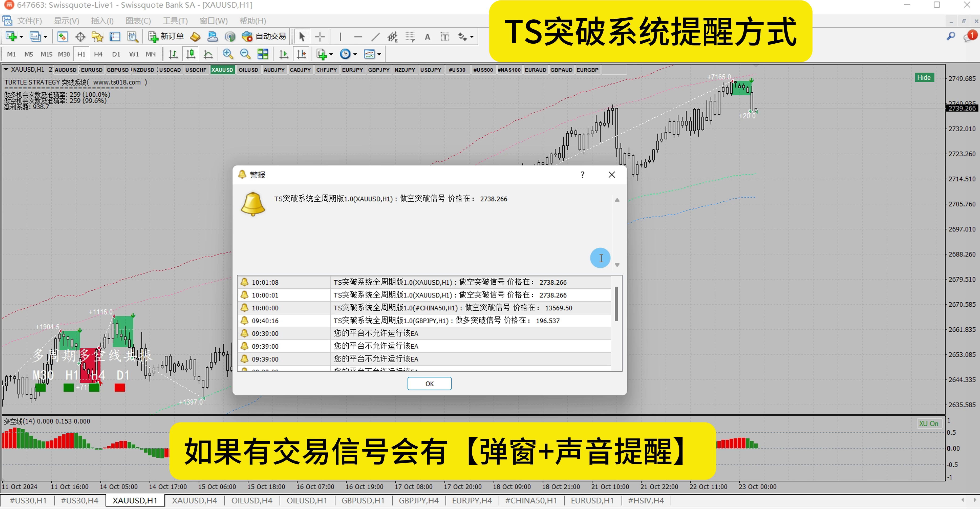Click the zoom out magnifier icon
980x509 pixels.
click(x=245, y=54)
